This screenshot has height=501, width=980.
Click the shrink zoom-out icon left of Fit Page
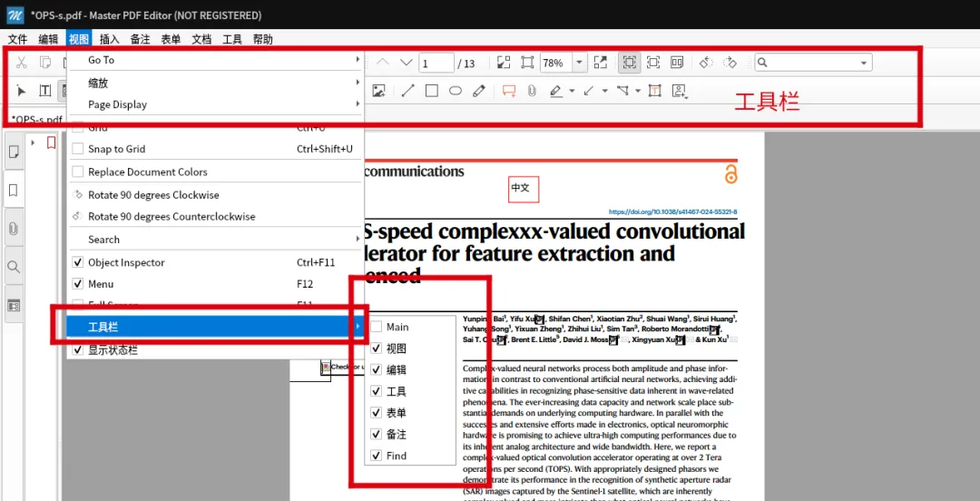504,63
